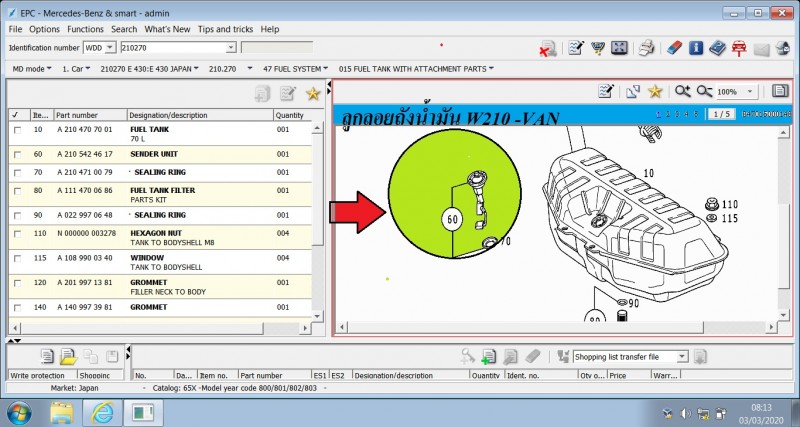
Task: Open the What's New menu
Action: pos(167,29)
